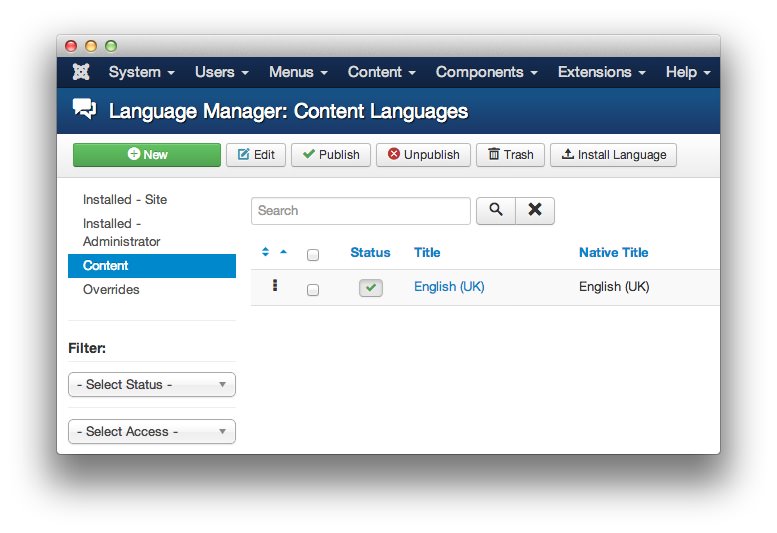Open the English (UK) title link
The image size is (777, 533).
pyautogui.click(x=449, y=287)
